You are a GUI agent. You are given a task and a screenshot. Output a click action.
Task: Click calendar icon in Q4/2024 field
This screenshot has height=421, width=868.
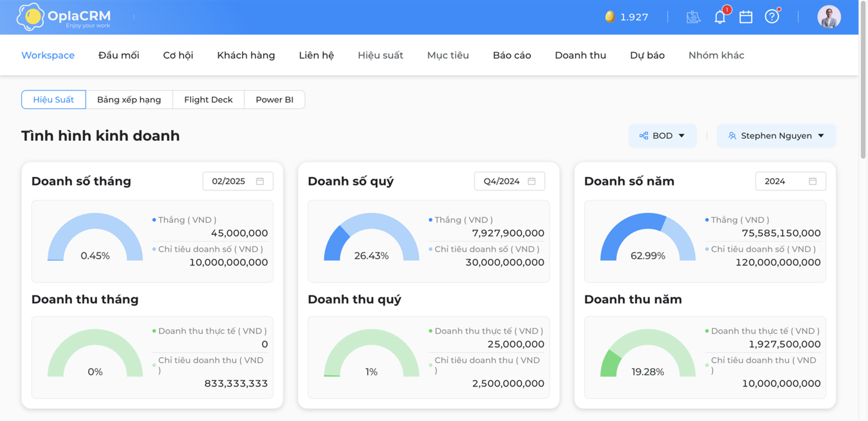click(x=532, y=181)
